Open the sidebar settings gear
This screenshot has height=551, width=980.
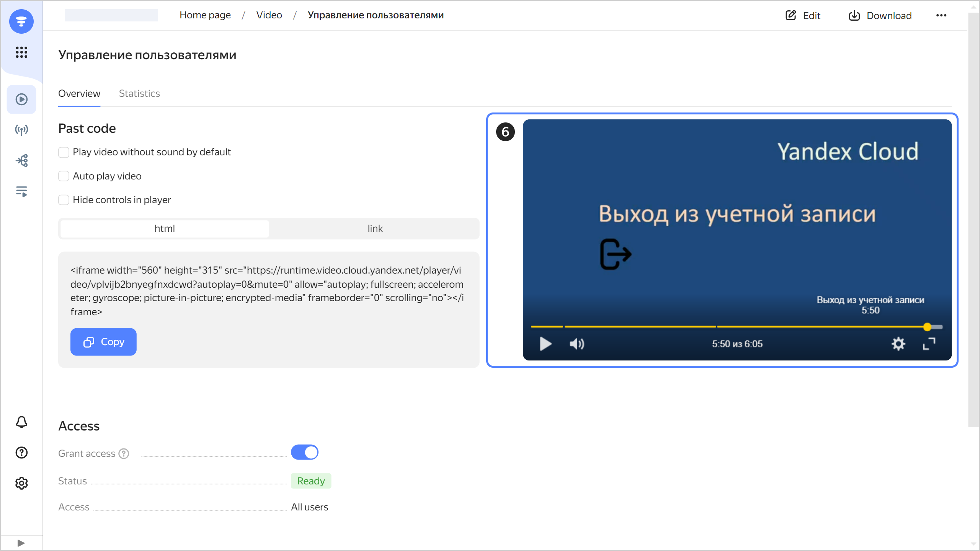pyautogui.click(x=21, y=483)
